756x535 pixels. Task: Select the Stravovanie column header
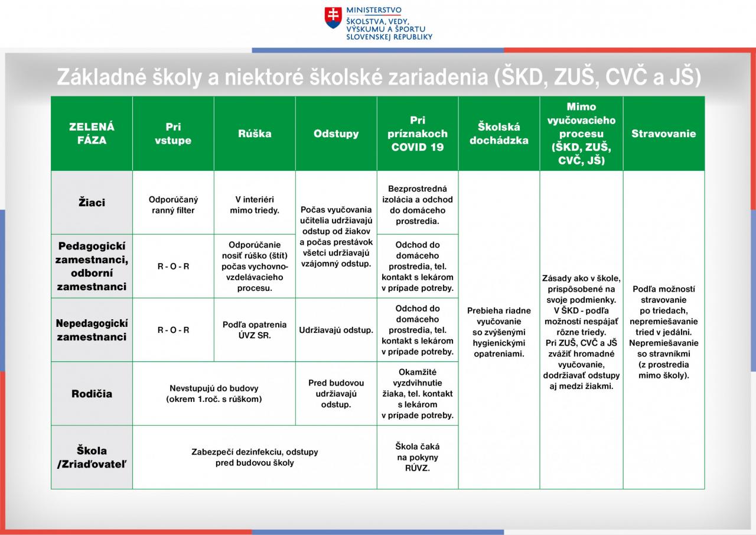click(x=663, y=134)
